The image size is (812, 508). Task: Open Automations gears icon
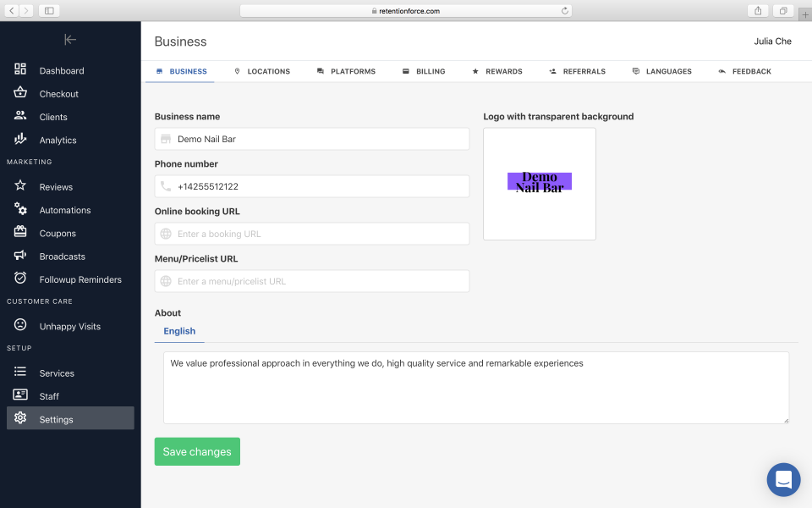[20, 210]
